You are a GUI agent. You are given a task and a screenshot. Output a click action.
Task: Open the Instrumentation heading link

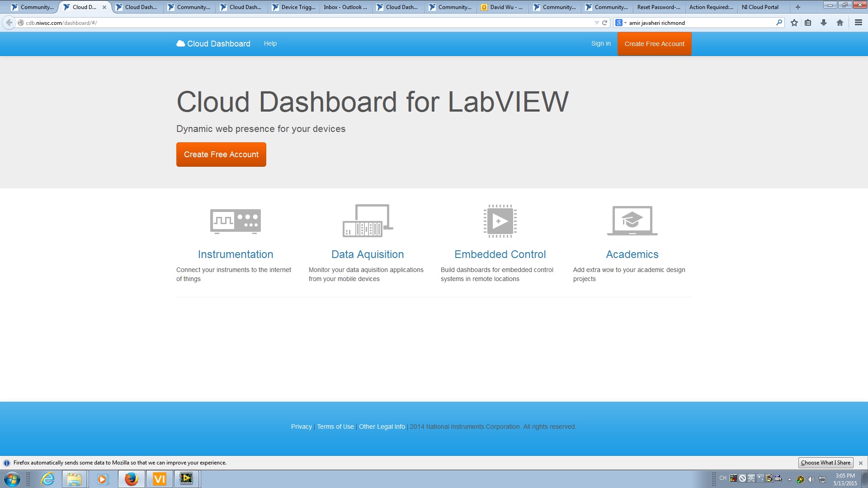[236, 254]
